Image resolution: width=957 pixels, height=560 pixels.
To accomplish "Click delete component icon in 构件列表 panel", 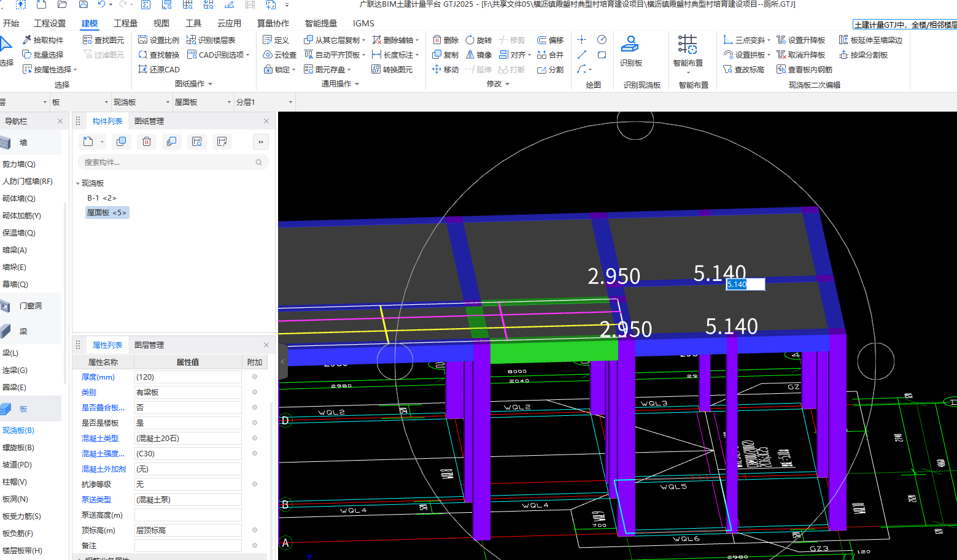I will (x=147, y=142).
